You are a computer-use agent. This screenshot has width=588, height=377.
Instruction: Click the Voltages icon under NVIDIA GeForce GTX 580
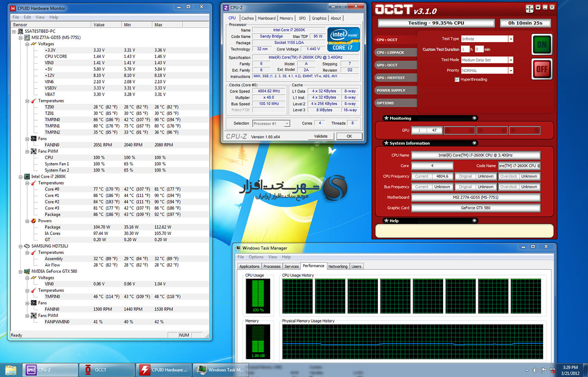pyautogui.click(x=33, y=278)
